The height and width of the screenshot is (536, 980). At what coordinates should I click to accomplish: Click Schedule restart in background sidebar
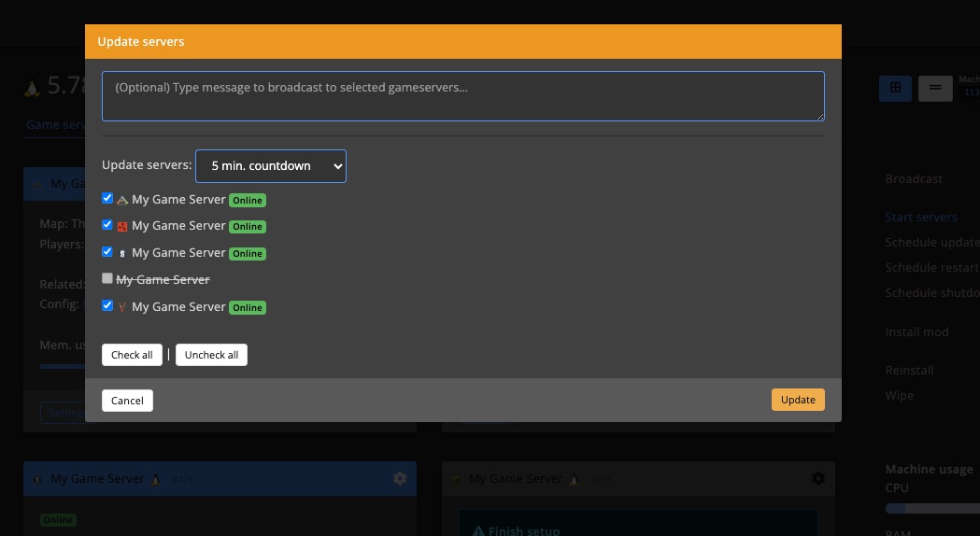tap(931, 267)
